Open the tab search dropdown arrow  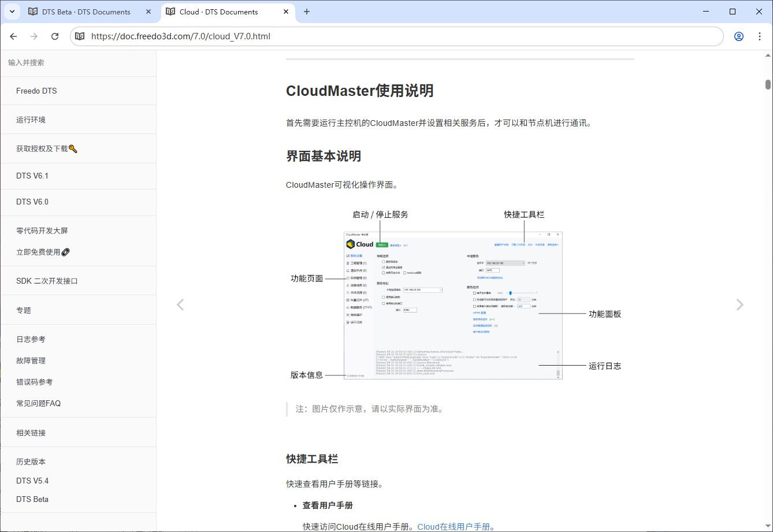[12, 12]
